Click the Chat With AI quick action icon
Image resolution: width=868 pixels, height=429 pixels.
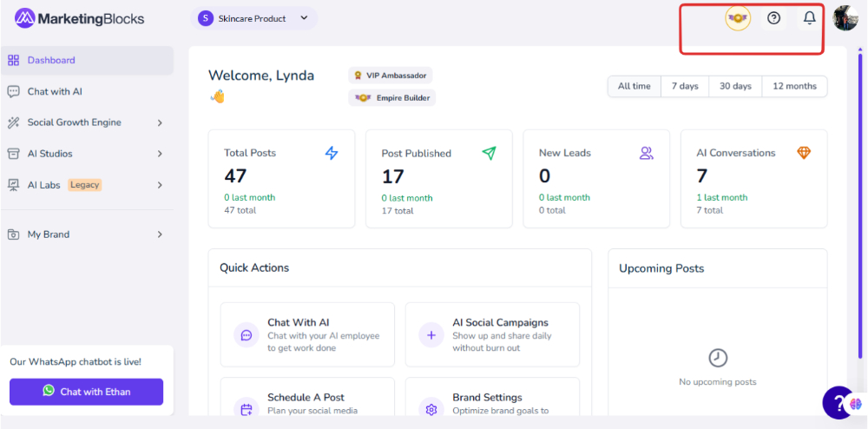pyautogui.click(x=247, y=334)
